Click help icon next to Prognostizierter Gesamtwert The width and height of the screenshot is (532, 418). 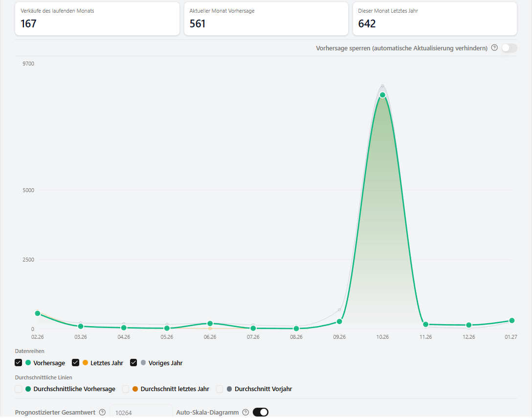(102, 412)
